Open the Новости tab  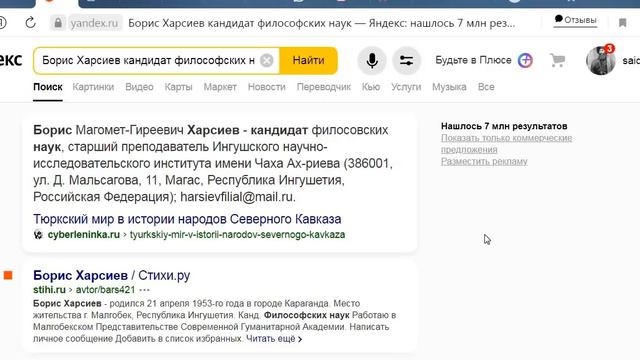[267, 87]
